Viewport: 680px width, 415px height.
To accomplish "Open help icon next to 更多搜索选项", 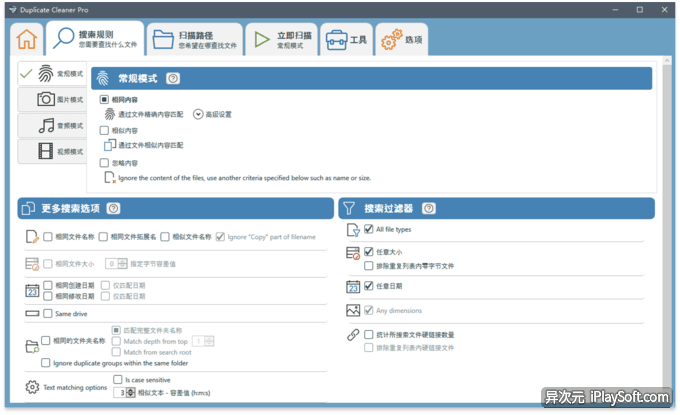I will point(113,209).
